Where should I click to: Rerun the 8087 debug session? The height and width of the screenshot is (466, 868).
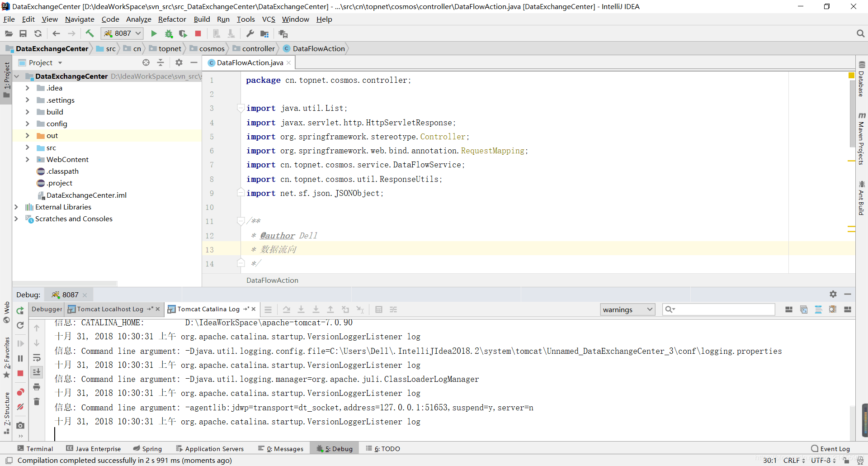click(x=20, y=311)
